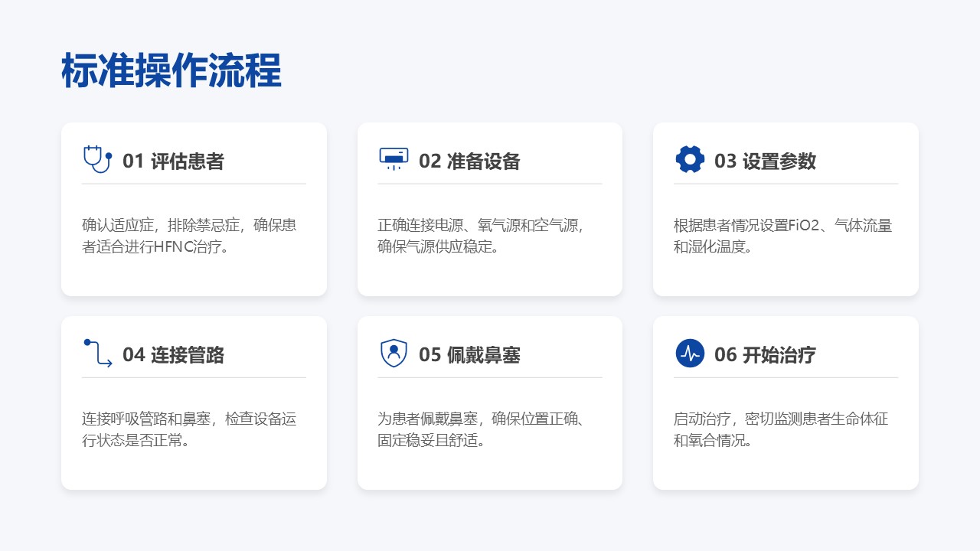Click the text about monitoring 生命体征
The image size is (980, 551).
coord(780,430)
